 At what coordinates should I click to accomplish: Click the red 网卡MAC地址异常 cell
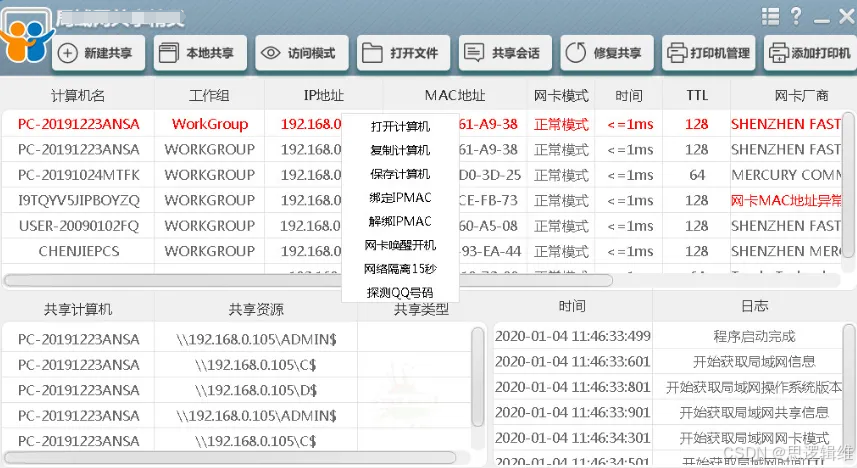(x=786, y=201)
